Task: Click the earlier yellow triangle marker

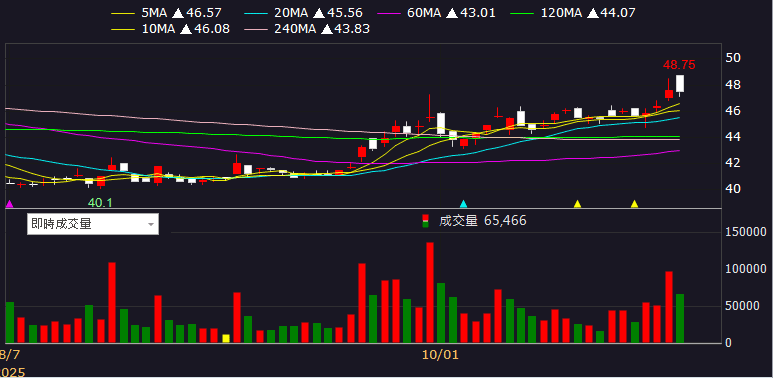Action: [x=577, y=203]
